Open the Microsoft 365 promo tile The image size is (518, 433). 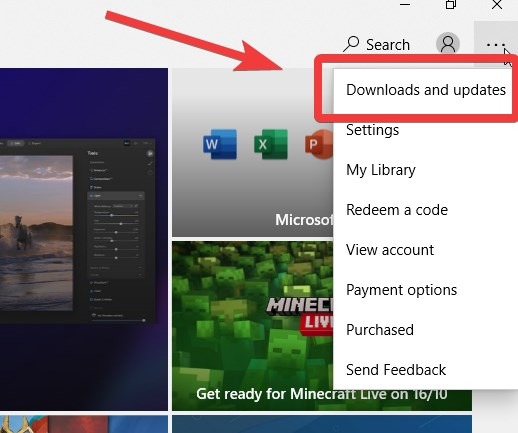tap(253, 153)
